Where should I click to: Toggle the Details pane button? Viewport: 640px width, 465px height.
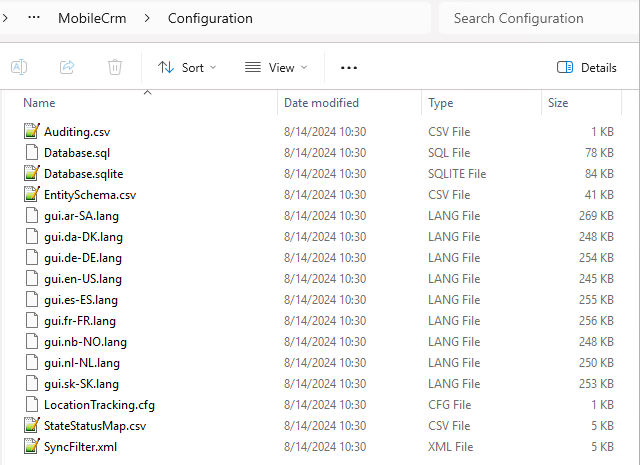click(587, 67)
